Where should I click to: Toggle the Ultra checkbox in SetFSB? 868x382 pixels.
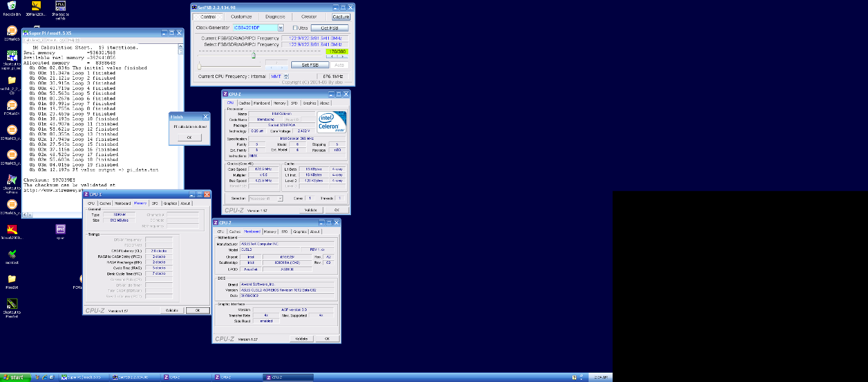tap(295, 28)
